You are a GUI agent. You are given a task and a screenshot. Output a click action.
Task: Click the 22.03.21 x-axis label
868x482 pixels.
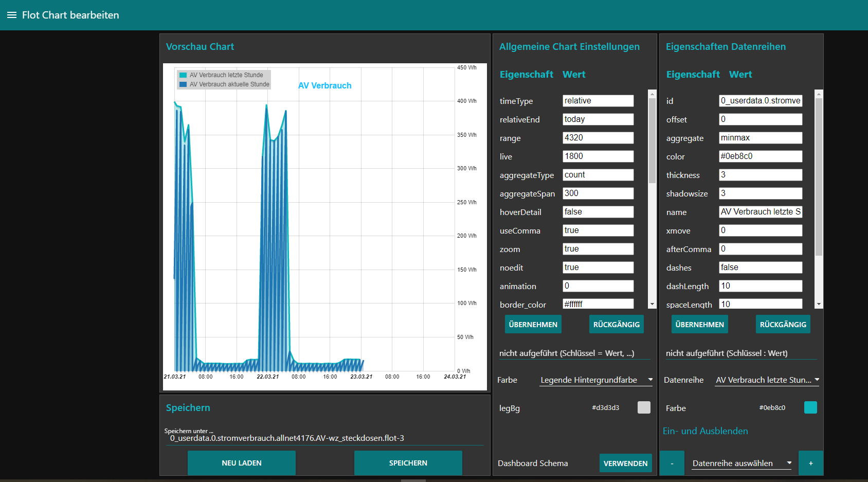pos(268,377)
